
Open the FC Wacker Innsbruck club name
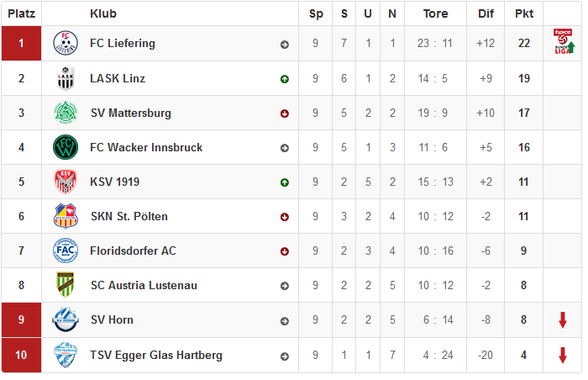[146, 148]
